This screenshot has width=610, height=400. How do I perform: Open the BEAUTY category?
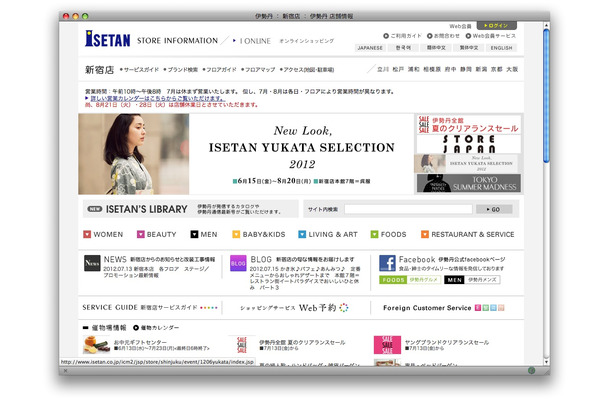(156, 234)
